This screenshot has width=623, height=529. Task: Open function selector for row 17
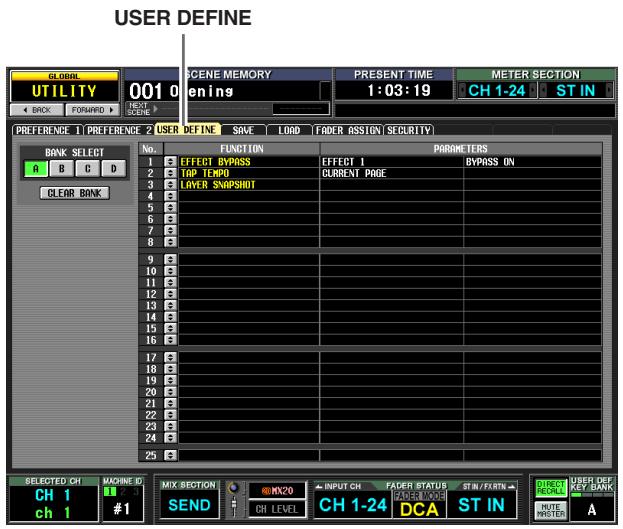(x=170, y=357)
